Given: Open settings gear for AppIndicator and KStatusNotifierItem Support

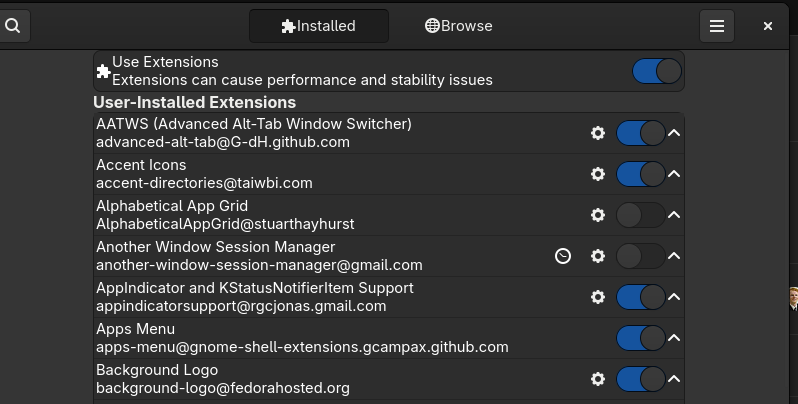Looking at the screenshot, I should click(x=598, y=297).
